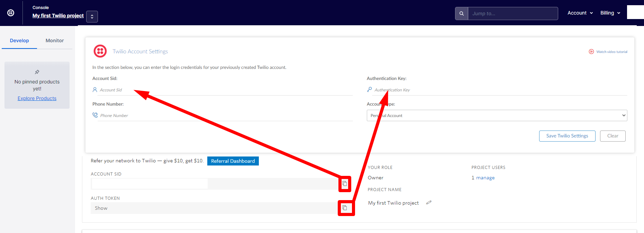Open the Referral Dashboard
Image resolution: width=644 pixels, height=233 pixels.
pos(233,161)
